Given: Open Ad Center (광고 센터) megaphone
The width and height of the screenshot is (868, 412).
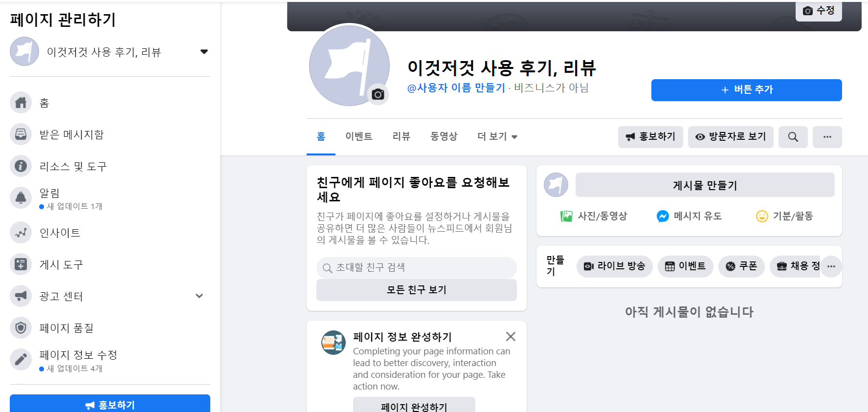Looking at the screenshot, I should 21,296.
